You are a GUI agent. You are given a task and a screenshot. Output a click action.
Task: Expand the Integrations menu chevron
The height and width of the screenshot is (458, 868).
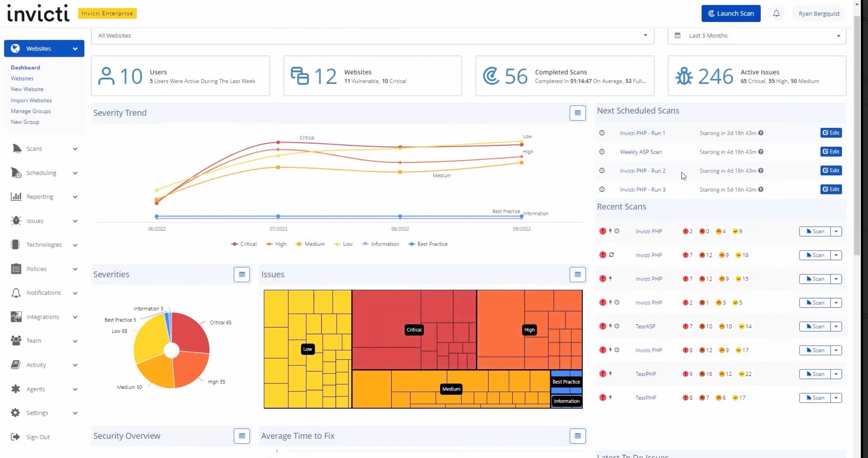point(75,317)
